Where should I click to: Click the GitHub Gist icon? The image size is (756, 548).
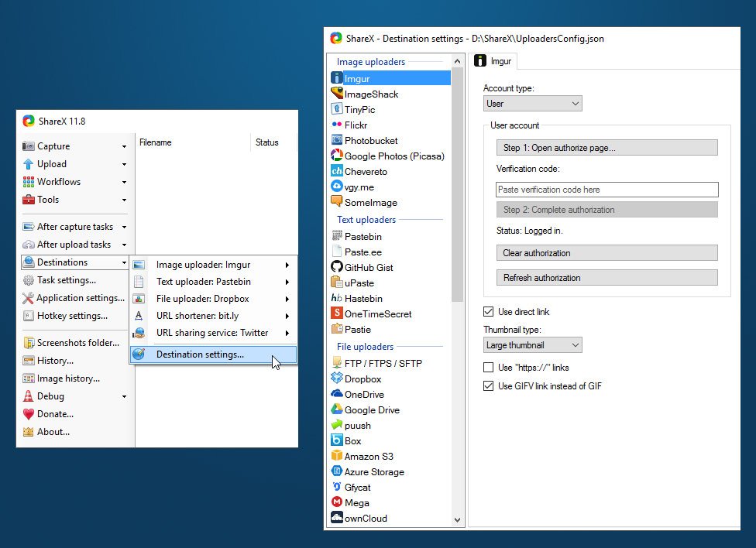tap(337, 266)
